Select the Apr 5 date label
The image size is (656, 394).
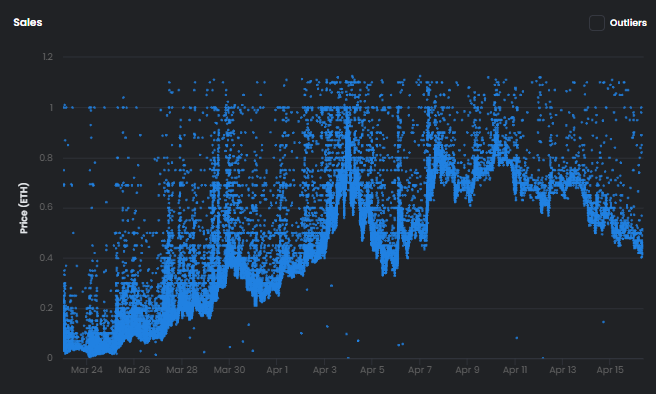[x=372, y=370]
